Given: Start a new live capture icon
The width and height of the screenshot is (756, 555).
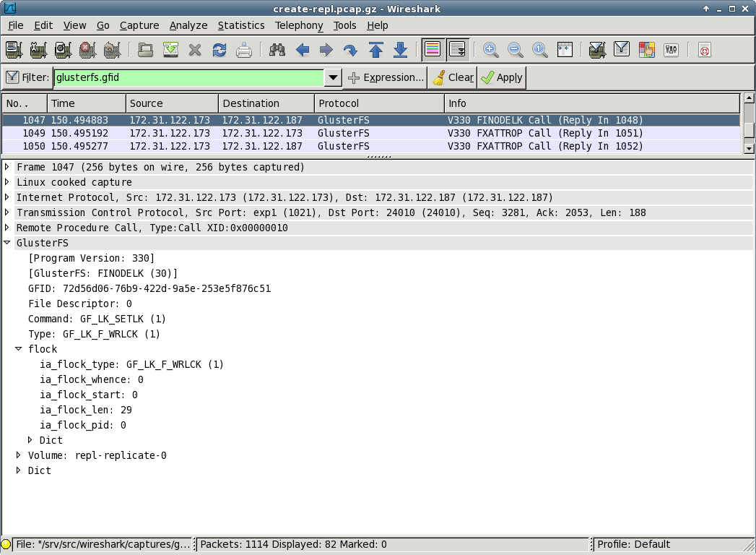Looking at the screenshot, I should tap(63, 50).
